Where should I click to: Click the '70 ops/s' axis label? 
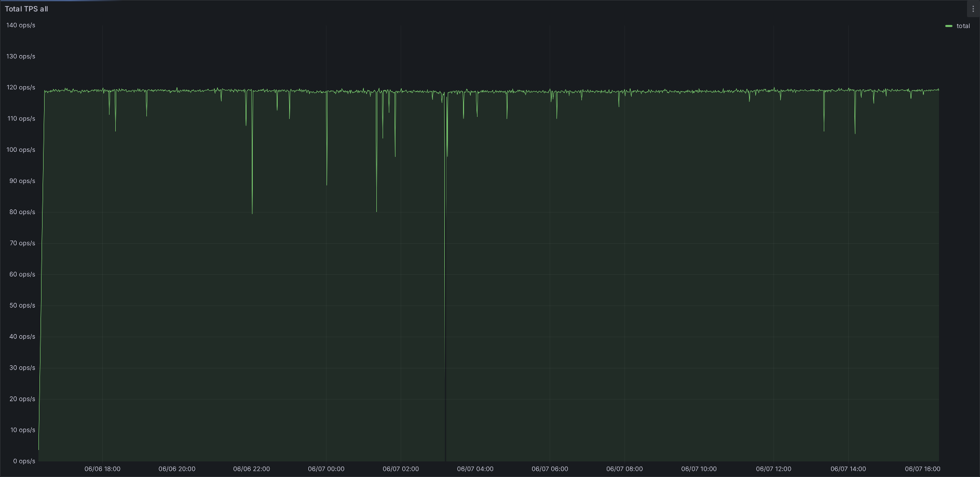(x=22, y=243)
